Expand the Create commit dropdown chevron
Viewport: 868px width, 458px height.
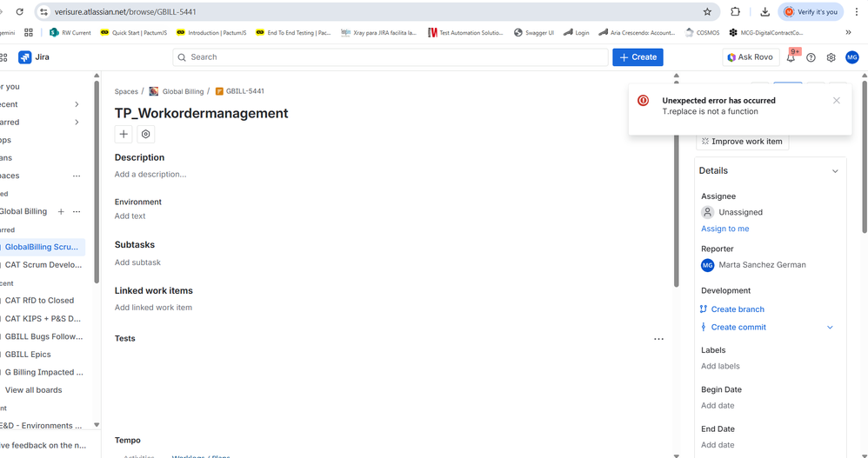[x=830, y=328]
